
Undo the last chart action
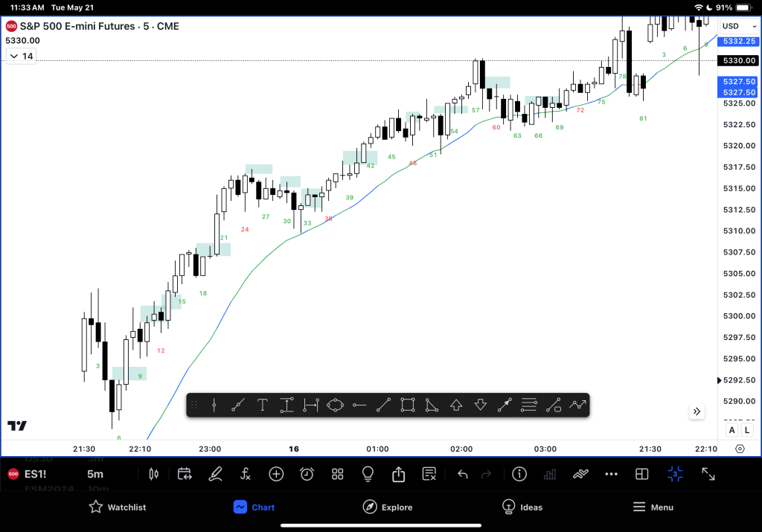point(462,474)
